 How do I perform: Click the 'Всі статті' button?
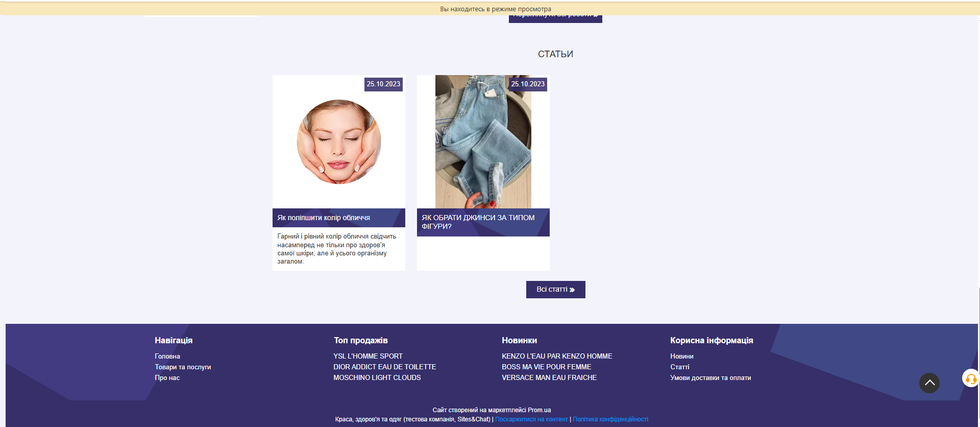(555, 290)
